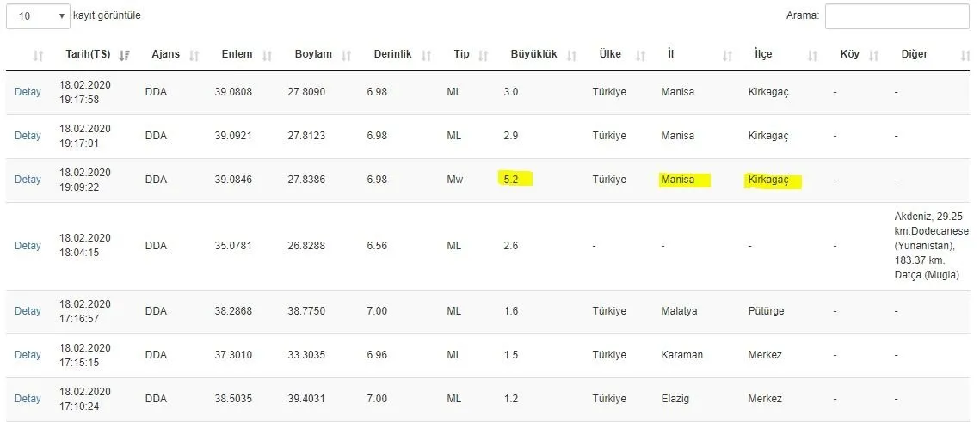Click sort icon beside İlçe header

pyautogui.click(x=812, y=56)
